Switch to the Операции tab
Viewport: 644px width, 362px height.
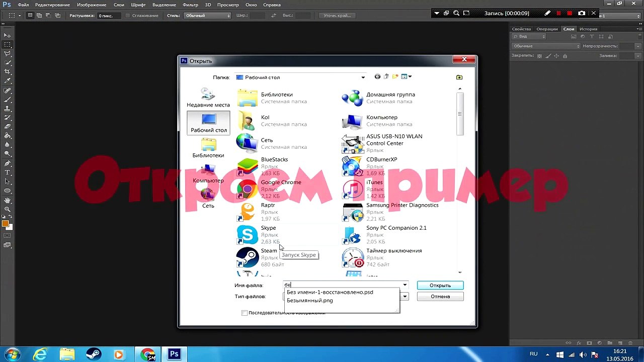click(x=547, y=29)
